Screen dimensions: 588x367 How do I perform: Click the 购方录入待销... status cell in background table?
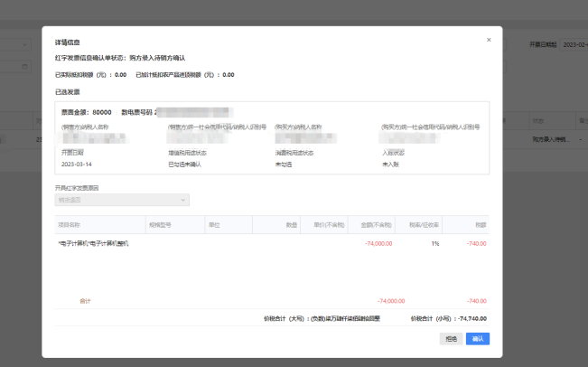(551, 139)
